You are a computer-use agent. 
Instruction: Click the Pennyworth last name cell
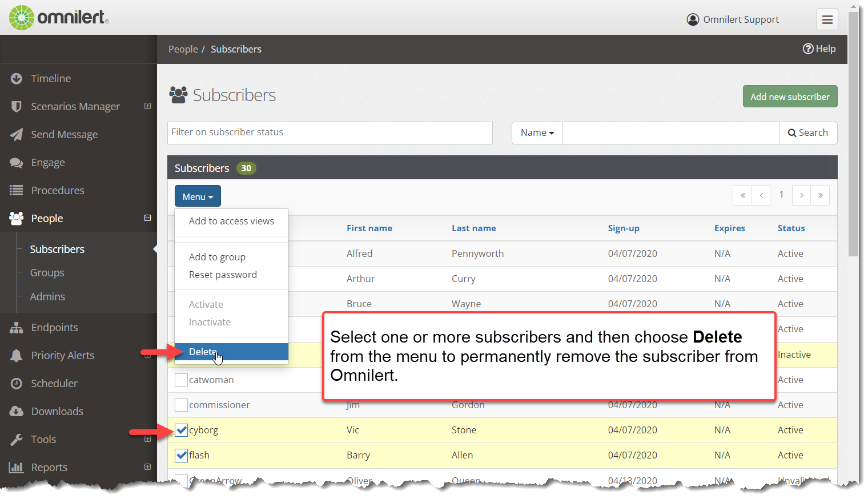click(x=477, y=253)
